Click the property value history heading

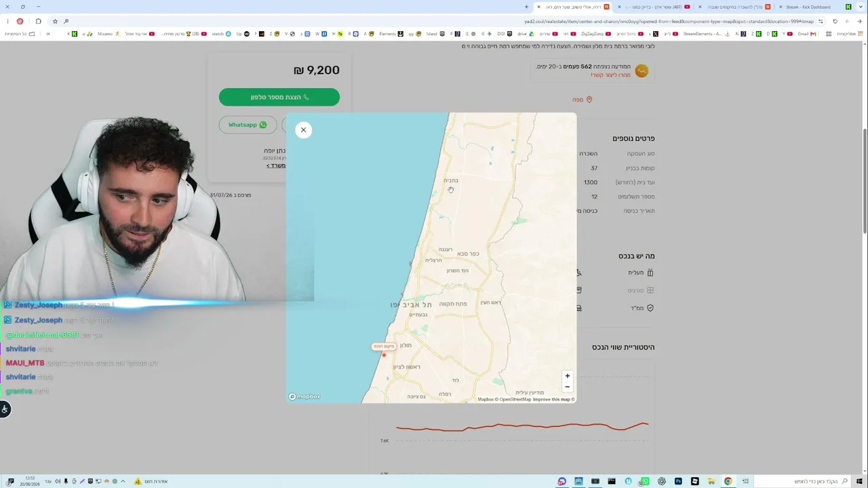click(x=623, y=347)
